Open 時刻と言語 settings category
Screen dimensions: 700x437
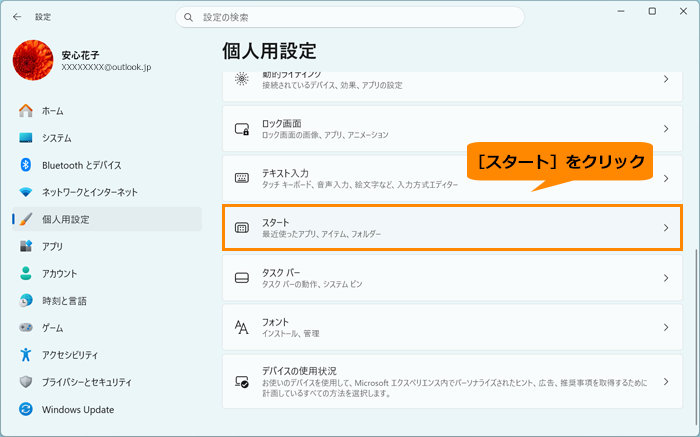click(107, 301)
